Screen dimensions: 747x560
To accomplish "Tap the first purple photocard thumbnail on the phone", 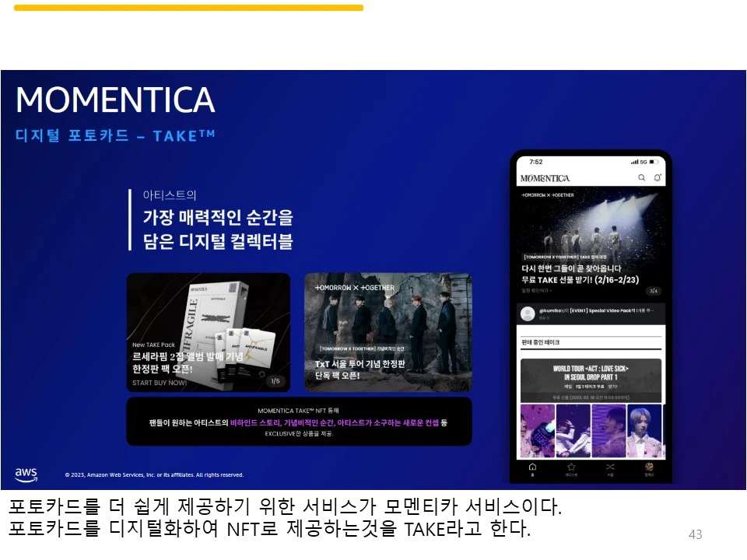I will (538, 430).
